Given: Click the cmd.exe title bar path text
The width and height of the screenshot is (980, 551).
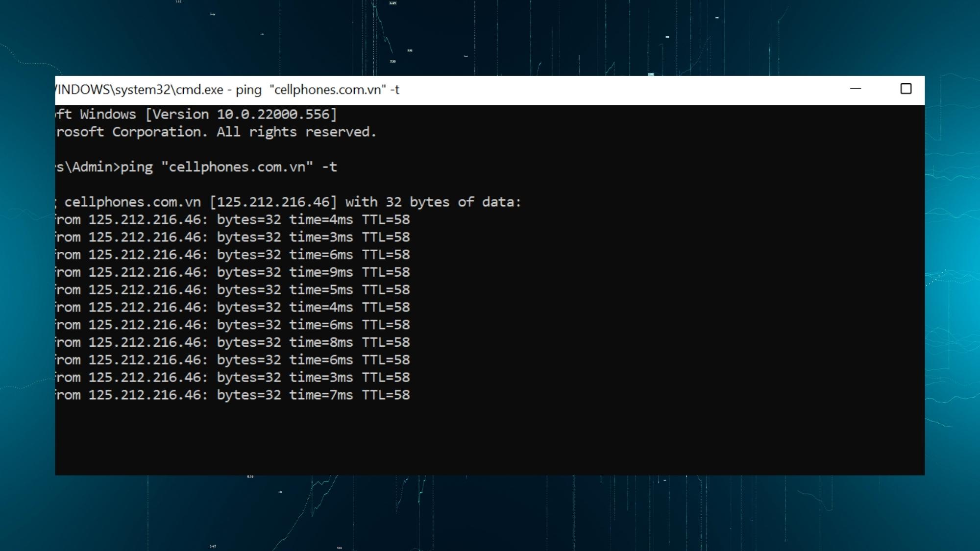Looking at the screenshot, I should pos(140,90).
